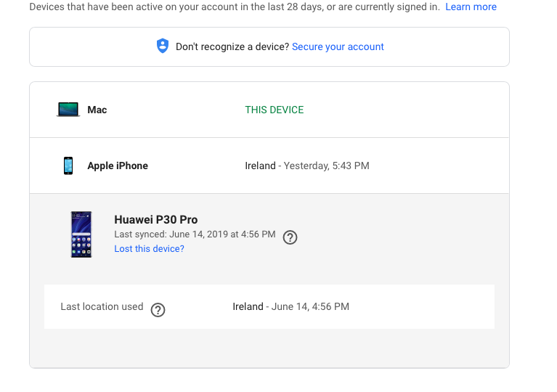Screen dimensions: 557x392
Task: Click Ireland - June 14, 4:56 PM text
Action: coord(290,306)
